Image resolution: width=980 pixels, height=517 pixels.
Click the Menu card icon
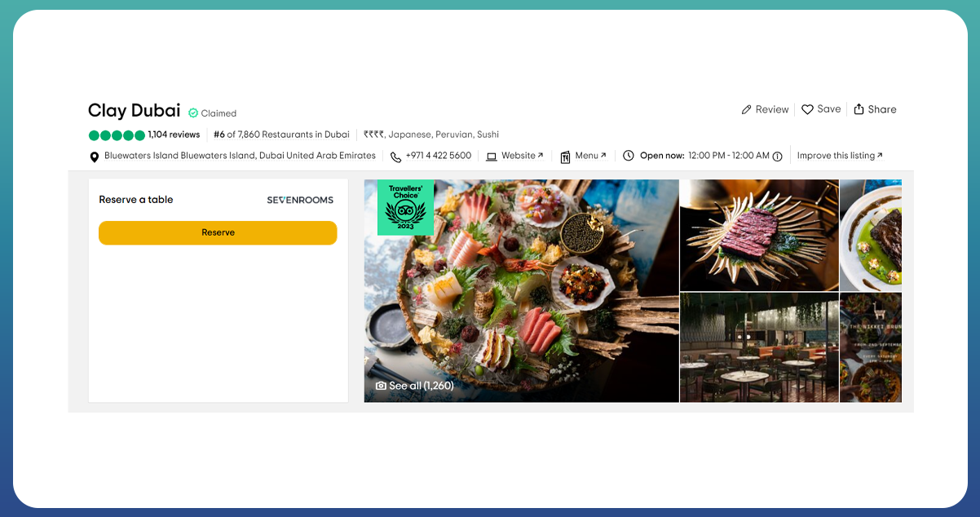tap(565, 157)
